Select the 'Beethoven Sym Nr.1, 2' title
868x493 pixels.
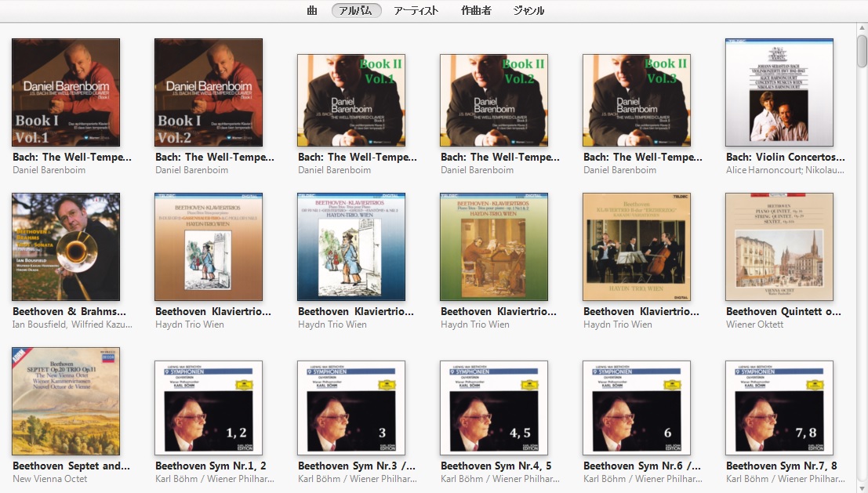[x=210, y=466]
